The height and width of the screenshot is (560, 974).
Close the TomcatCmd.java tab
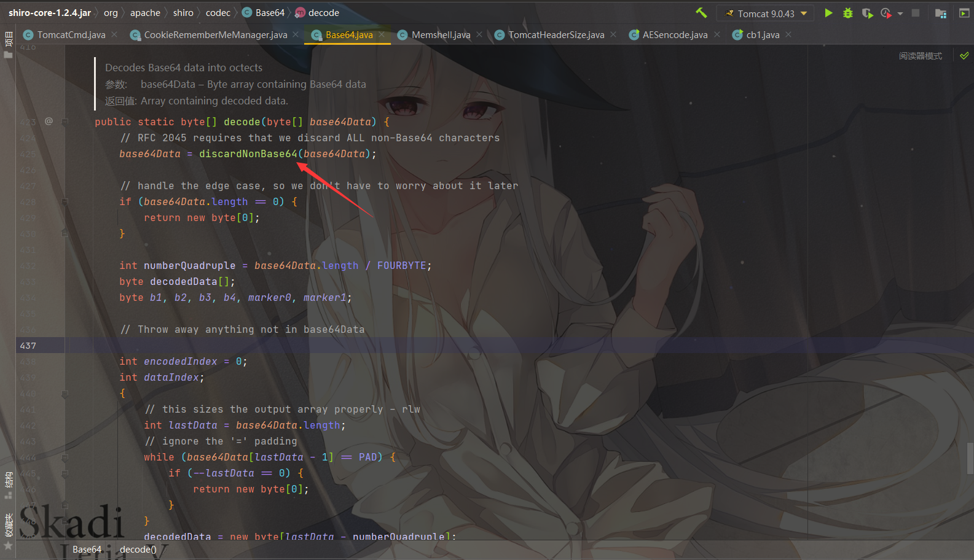point(114,34)
